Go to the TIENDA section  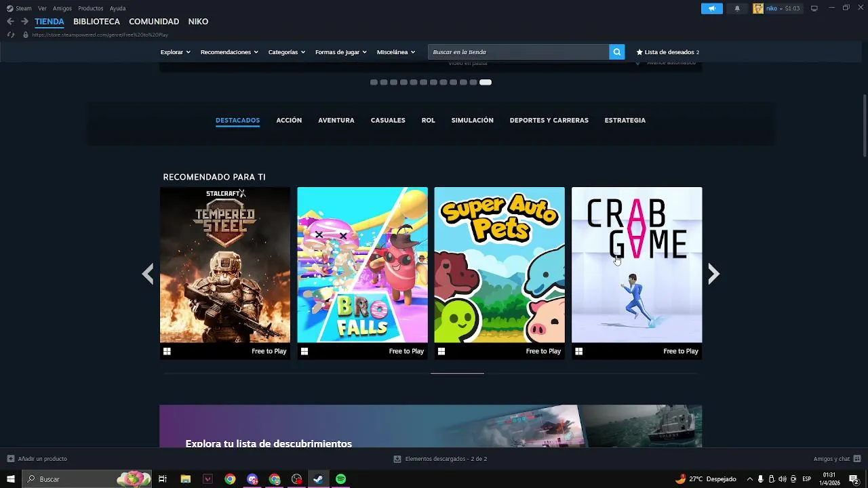pyautogui.click(x=50, y=22)
